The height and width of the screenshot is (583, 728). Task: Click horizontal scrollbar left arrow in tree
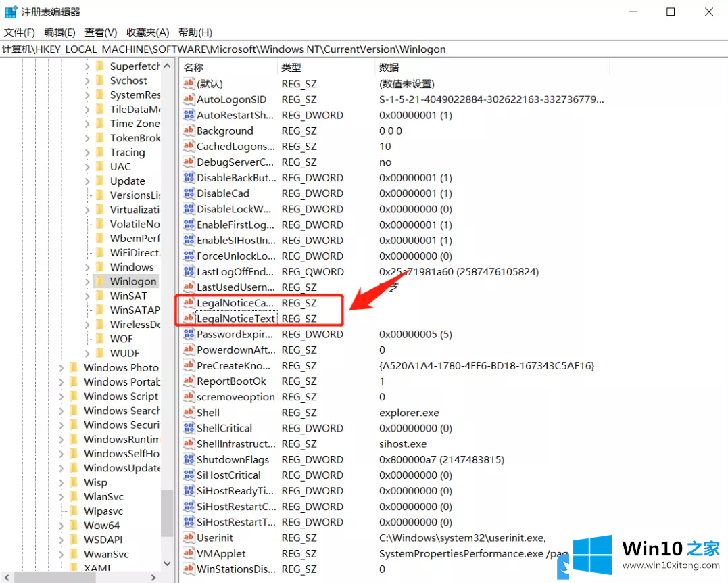click(7, 577)
